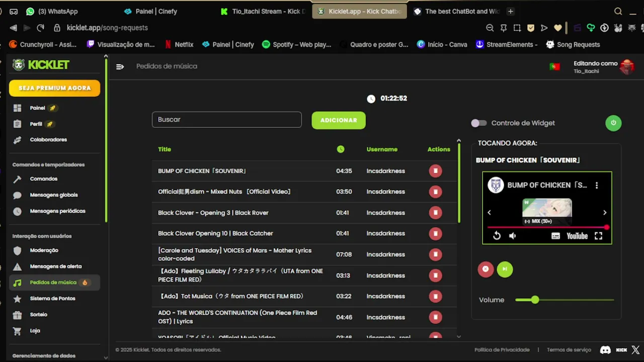Screen dimensions: 644x362
Task: Skip to next song with green button
Action: point(505,269)
